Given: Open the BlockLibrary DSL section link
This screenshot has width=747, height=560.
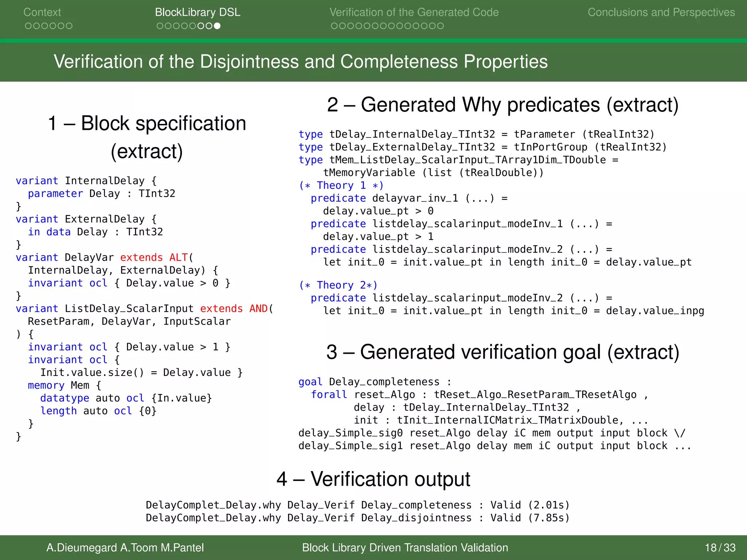Looking at the screenshot, I should [197, 12].
